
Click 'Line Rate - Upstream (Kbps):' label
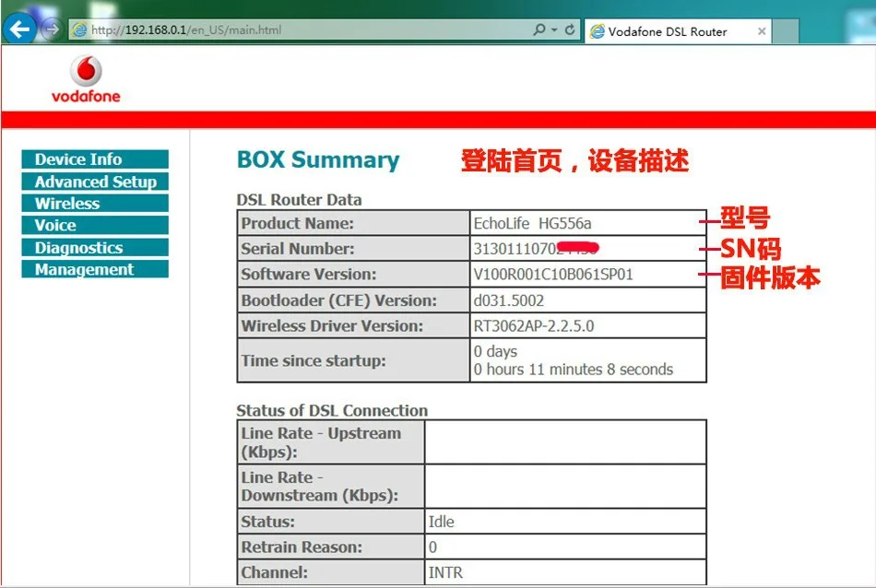pyautogui.click(x=321, y=442)
